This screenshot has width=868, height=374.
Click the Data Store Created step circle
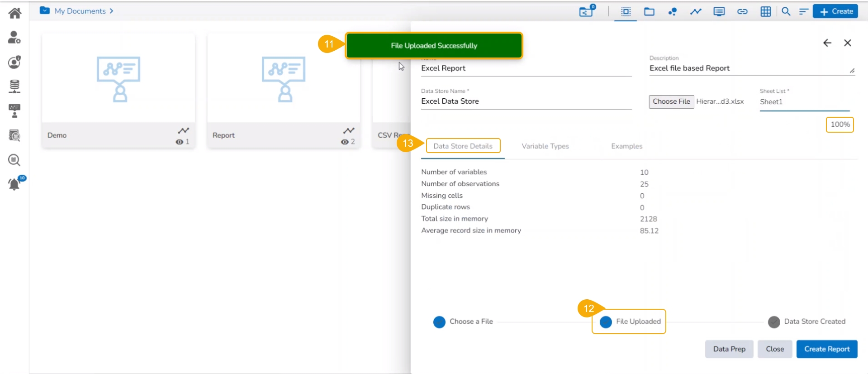click(x=774, y=322)
